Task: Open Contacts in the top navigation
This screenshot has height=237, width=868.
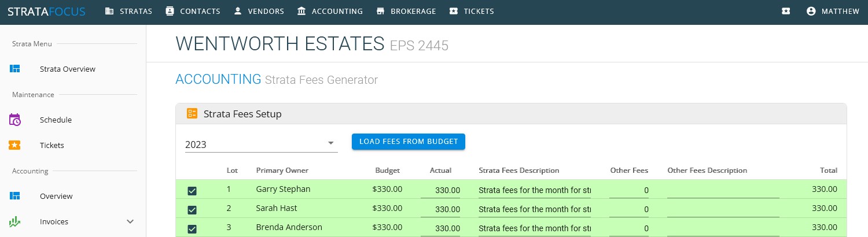Action: coord(193,12)
